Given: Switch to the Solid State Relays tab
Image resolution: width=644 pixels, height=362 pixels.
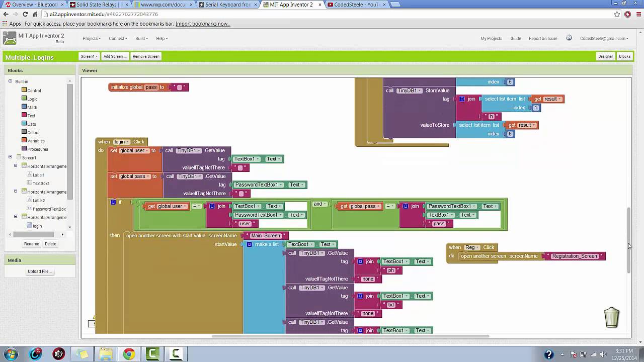Looking at the screenshot, I should point(98,5).
